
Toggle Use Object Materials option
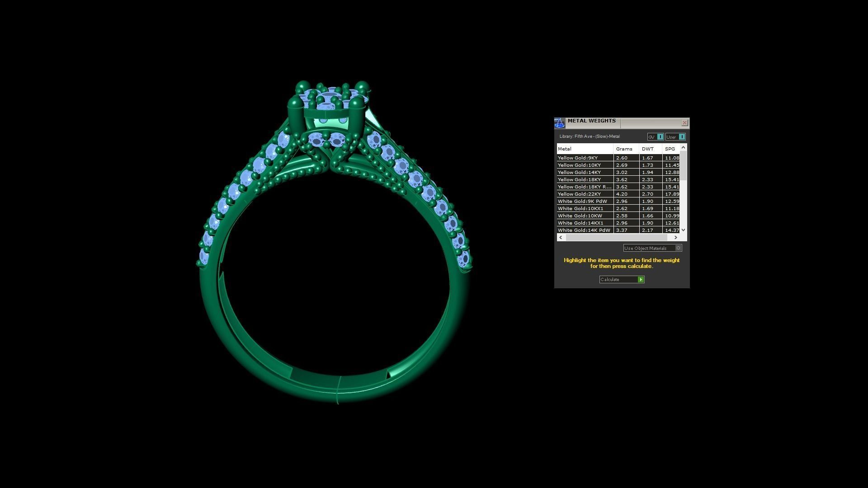652,248
